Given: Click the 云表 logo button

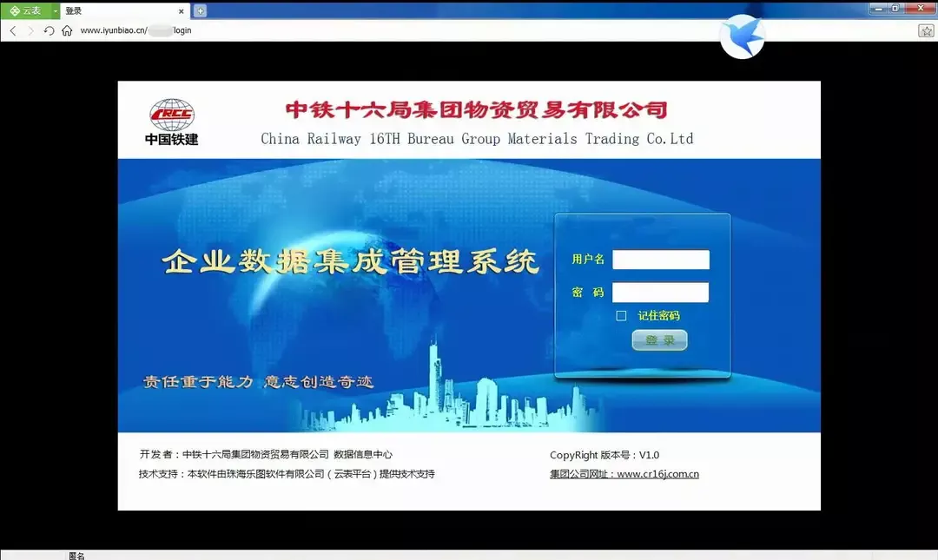Looking at the screenshot, I should coord(26,10).
